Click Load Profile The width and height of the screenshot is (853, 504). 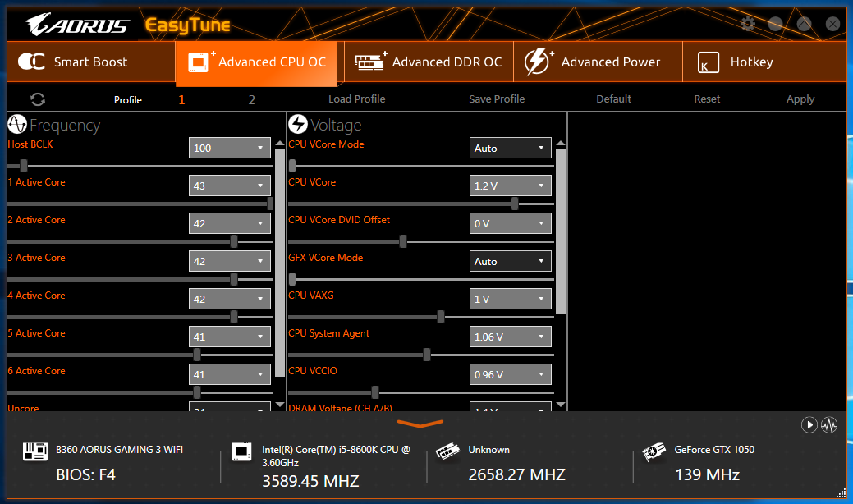pyautogui.click(x=357, y=99)
